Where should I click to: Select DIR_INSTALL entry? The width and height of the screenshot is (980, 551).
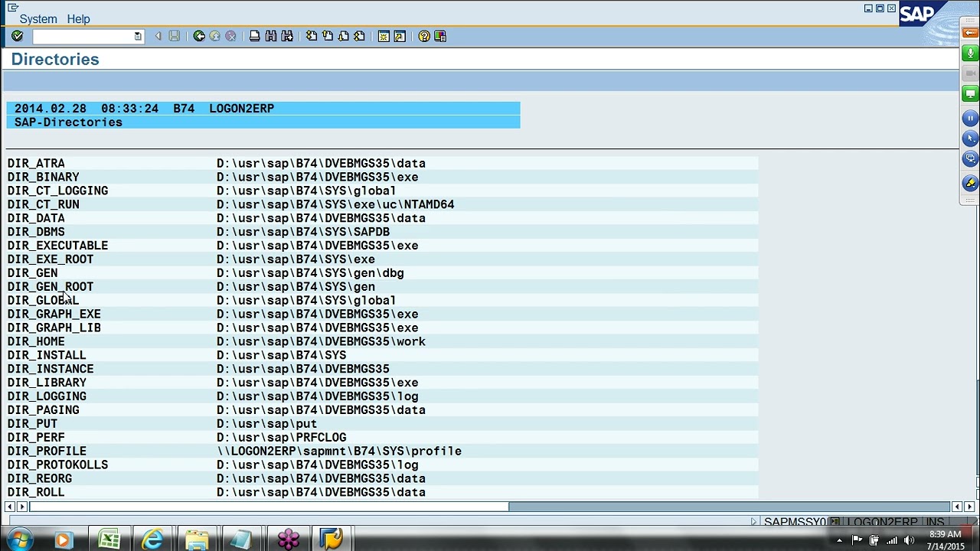(47, 355)
